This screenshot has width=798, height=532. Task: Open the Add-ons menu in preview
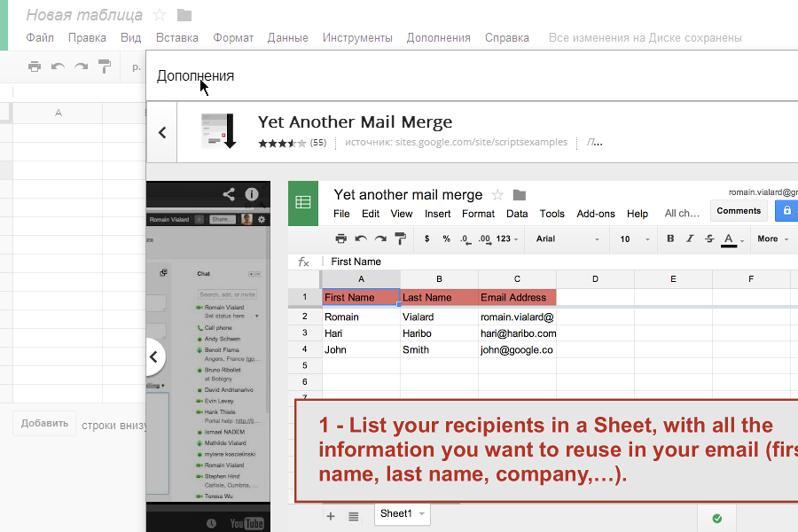pos(596,214)
